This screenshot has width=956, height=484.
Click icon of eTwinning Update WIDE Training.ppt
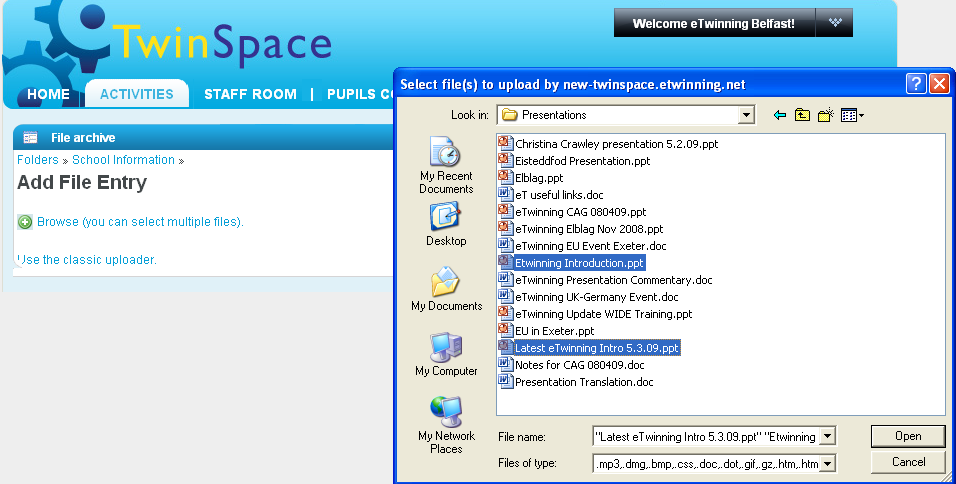pyautogui.click(x=505, y=314)
